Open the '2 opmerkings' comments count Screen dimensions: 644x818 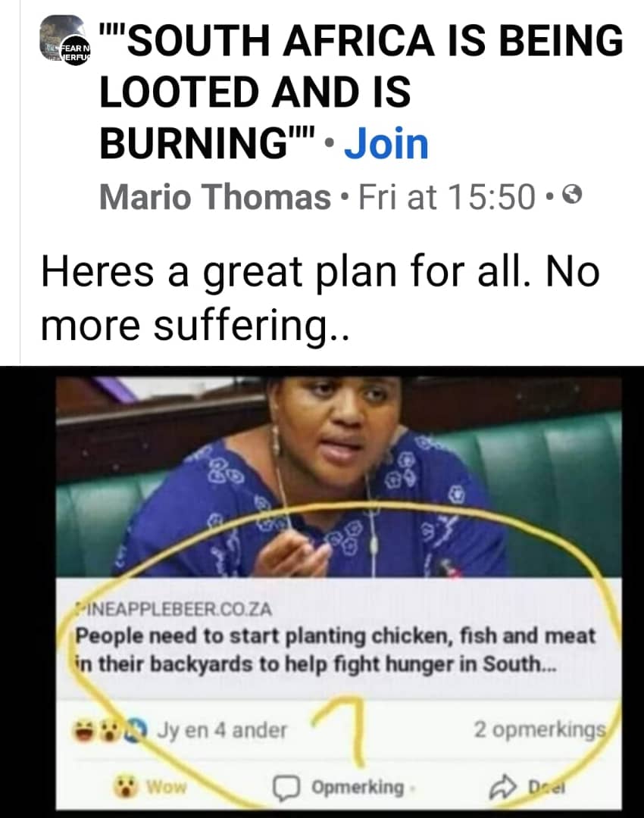click(539, 729)
